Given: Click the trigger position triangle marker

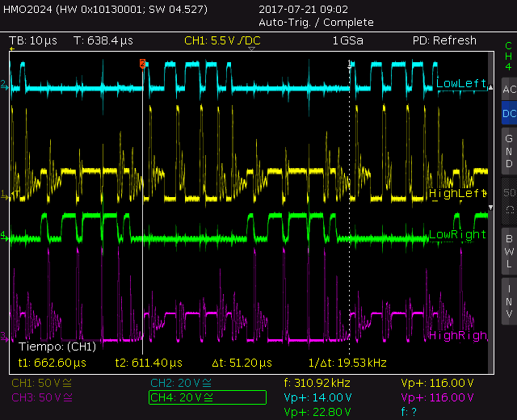Looking at the screenshot, I should coord(251,48).
